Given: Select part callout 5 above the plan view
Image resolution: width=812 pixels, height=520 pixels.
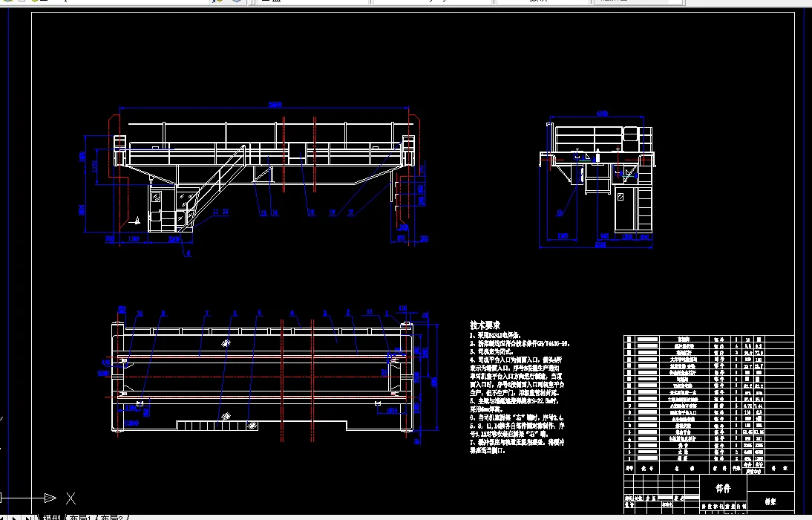Looking at the screenshot, I should click(x=260, y=313).
